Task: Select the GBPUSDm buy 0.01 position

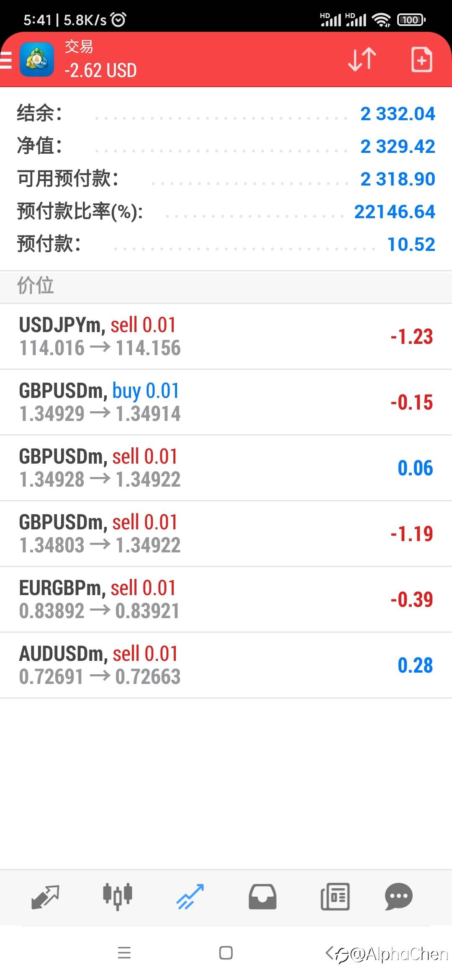Action: [226, 402]
